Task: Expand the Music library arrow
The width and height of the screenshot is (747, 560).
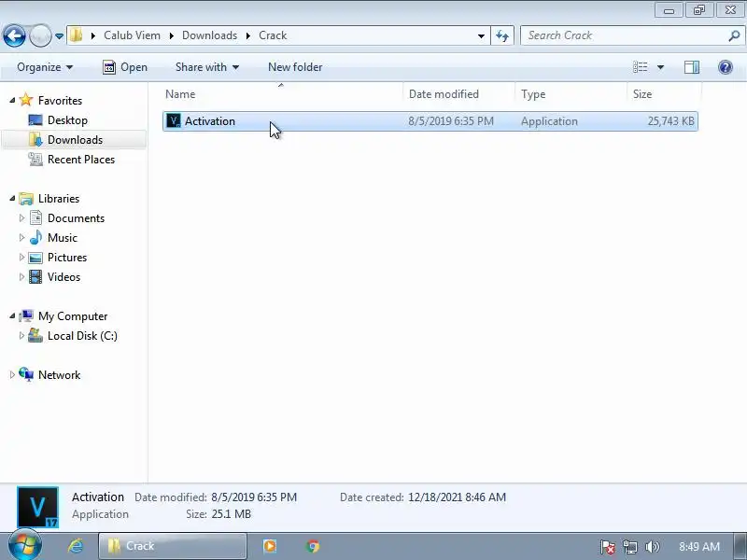Action: [21, 238]
